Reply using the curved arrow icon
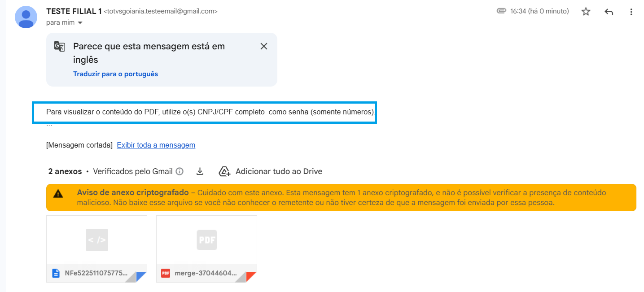Screen dimensions: 644x292 click(x=609, y=12)
